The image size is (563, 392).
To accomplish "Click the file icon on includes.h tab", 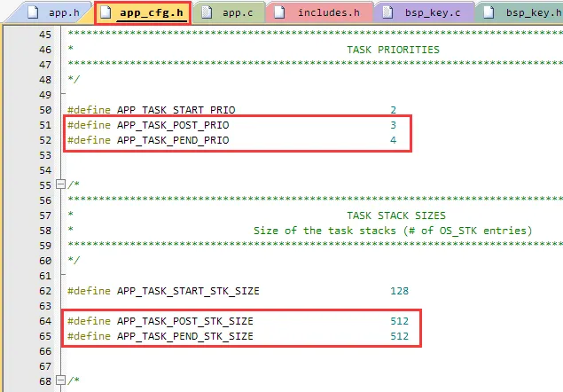I will [283, 12].
